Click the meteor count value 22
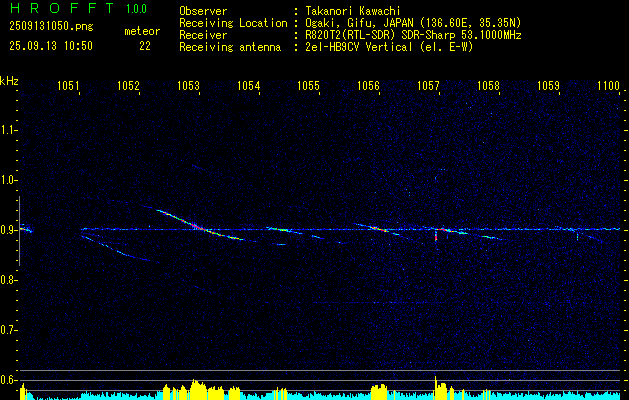Viewport: 629px width, 400px height. pyautogui.click(x=145, y=46)
